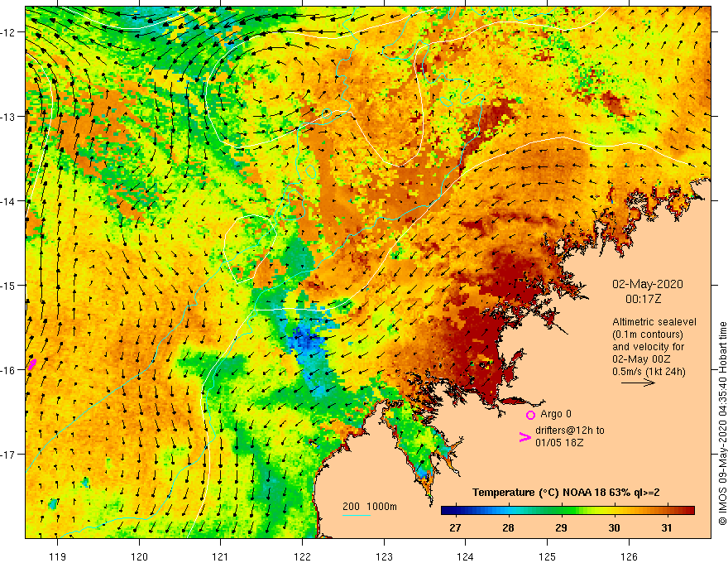This screenshot has width=728, height=563.
Task: Click the colorbar tick label 27
Action: tap(456, 527)
